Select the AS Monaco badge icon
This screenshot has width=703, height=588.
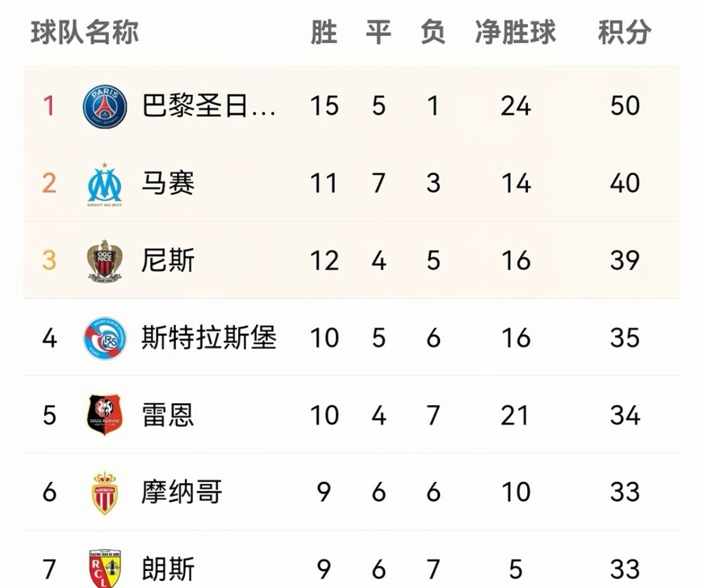(x=105, y=493)
